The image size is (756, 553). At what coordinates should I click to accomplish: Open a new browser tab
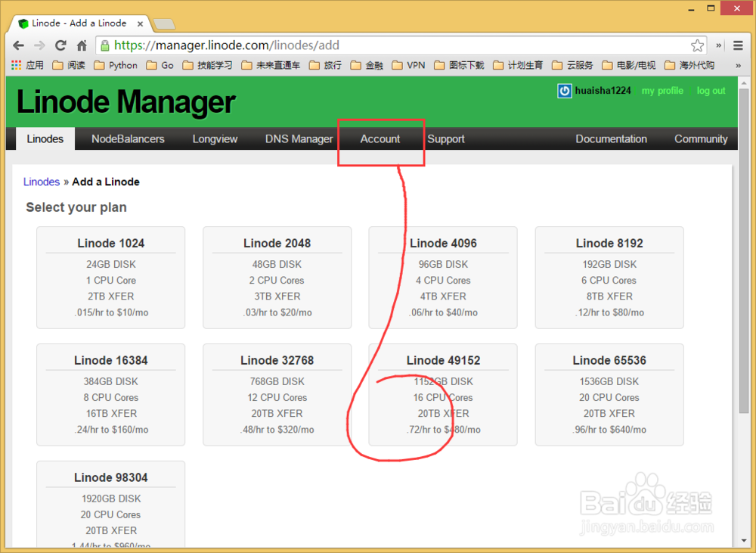[164, 23]
